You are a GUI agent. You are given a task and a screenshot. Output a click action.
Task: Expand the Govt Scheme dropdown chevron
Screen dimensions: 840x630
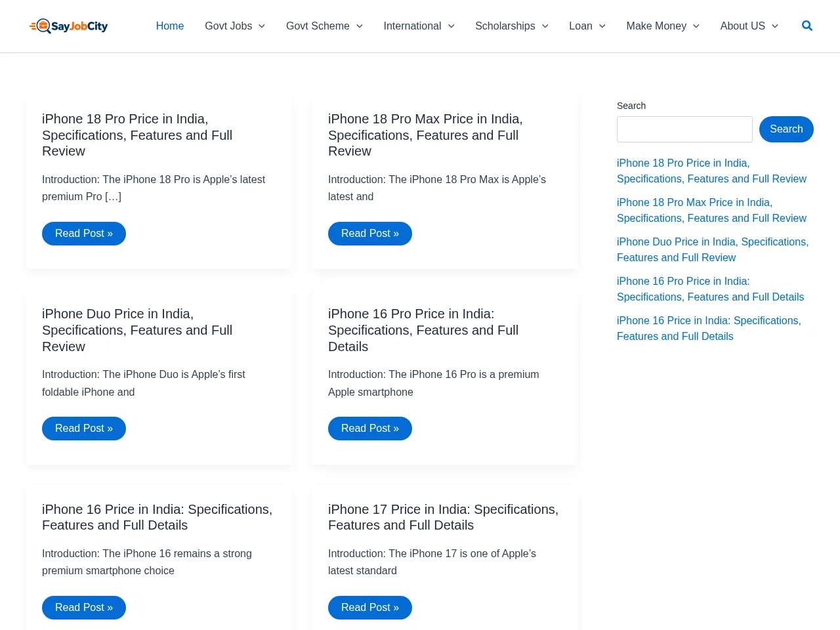[x=360, y=26]
